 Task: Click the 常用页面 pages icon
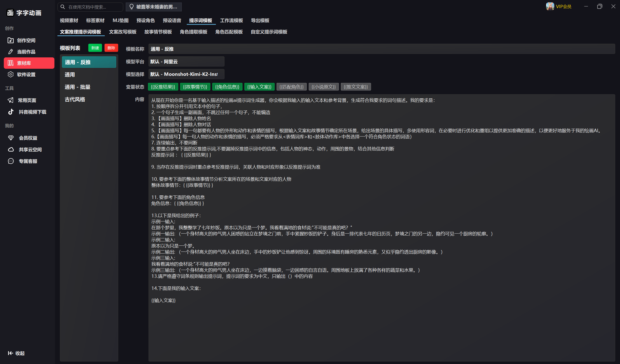[10, 100]
